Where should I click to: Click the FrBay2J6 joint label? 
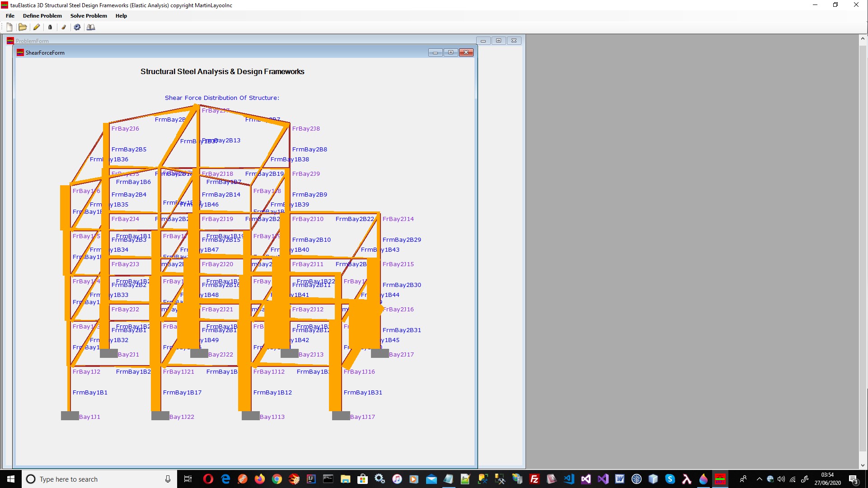click(x=125, y=128)
